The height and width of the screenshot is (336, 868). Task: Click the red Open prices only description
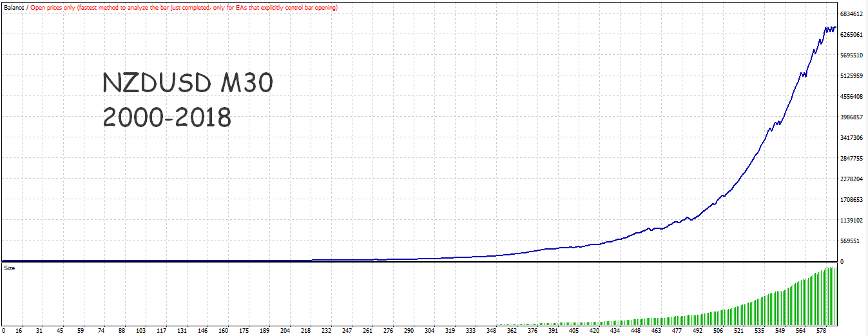tap(183, 7)
